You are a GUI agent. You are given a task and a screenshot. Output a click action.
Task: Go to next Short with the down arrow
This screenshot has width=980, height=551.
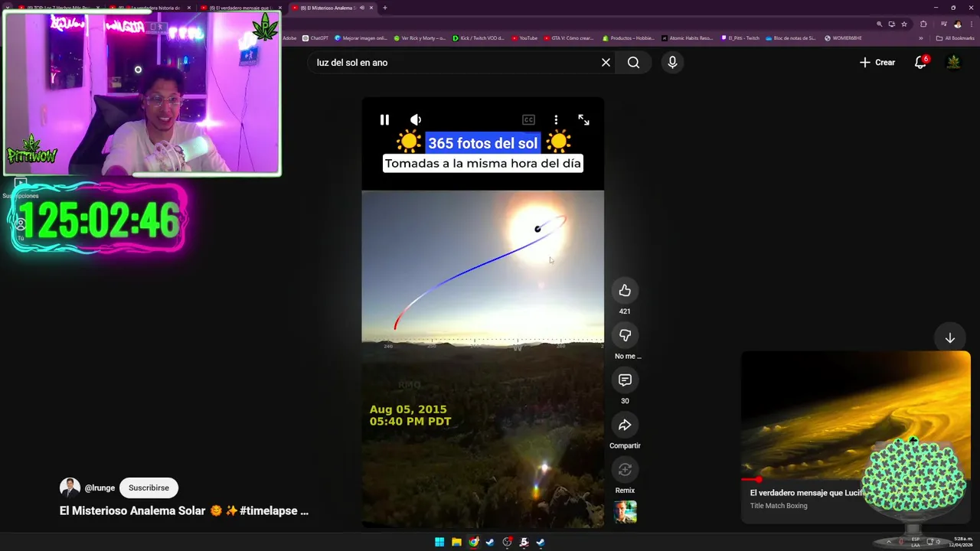[949, 338]
